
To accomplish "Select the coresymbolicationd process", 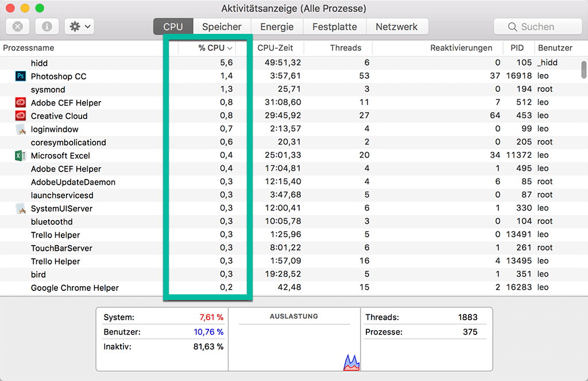I will (68, 142).
